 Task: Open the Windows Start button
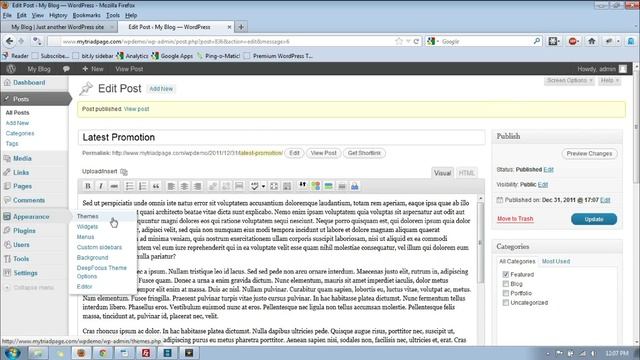13,353
